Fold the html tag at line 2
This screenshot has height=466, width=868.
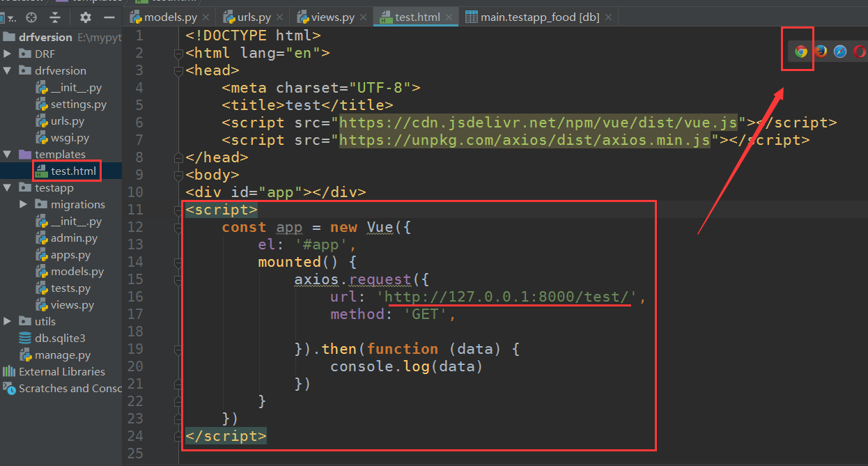click(178, 53)
